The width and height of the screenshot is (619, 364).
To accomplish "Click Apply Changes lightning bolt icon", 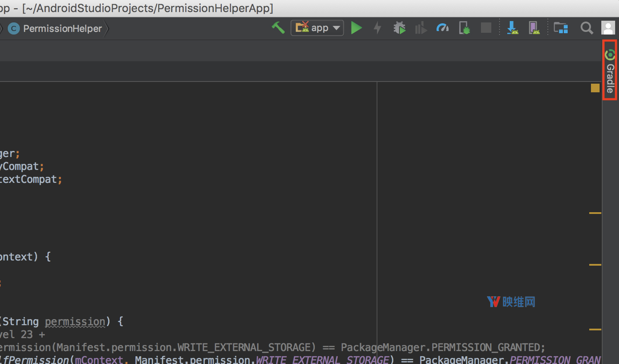I will [x=377, y=28].
